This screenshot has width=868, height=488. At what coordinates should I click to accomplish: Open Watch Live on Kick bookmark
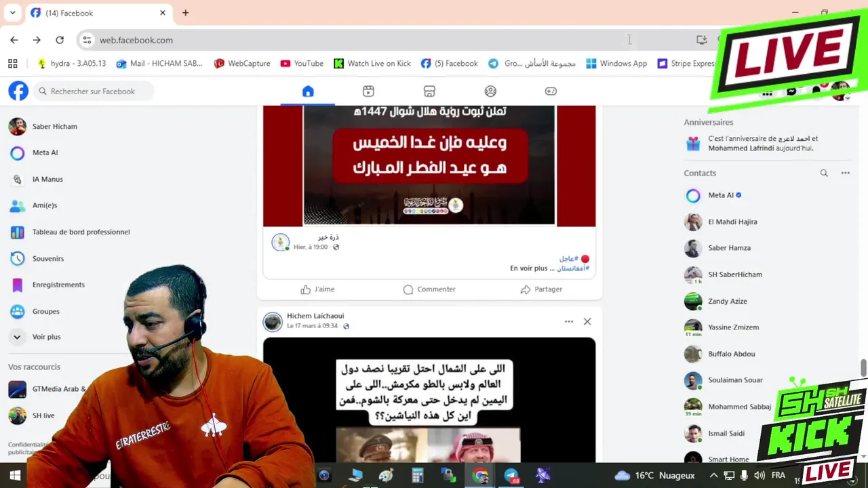click(372, 63)
